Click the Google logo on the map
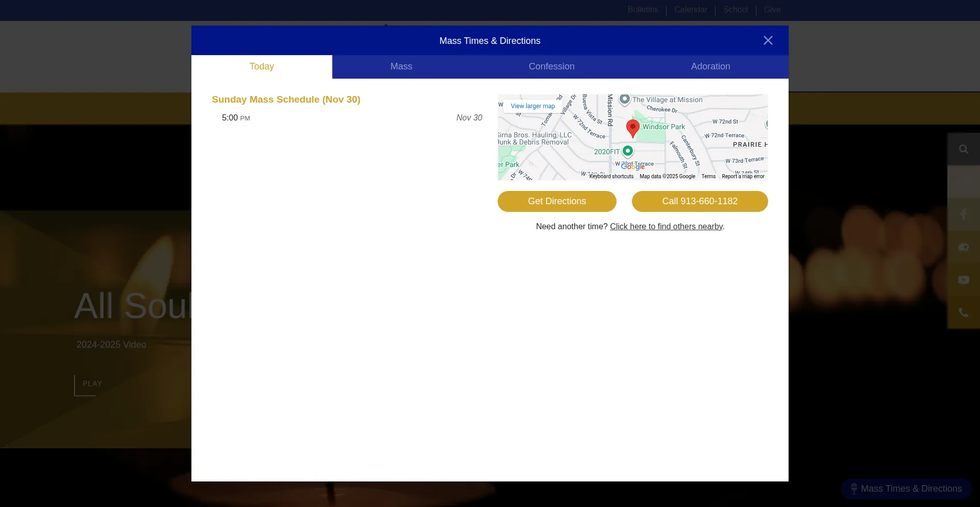The height and width of the screenshot is (507, 980). click(632, 167)
